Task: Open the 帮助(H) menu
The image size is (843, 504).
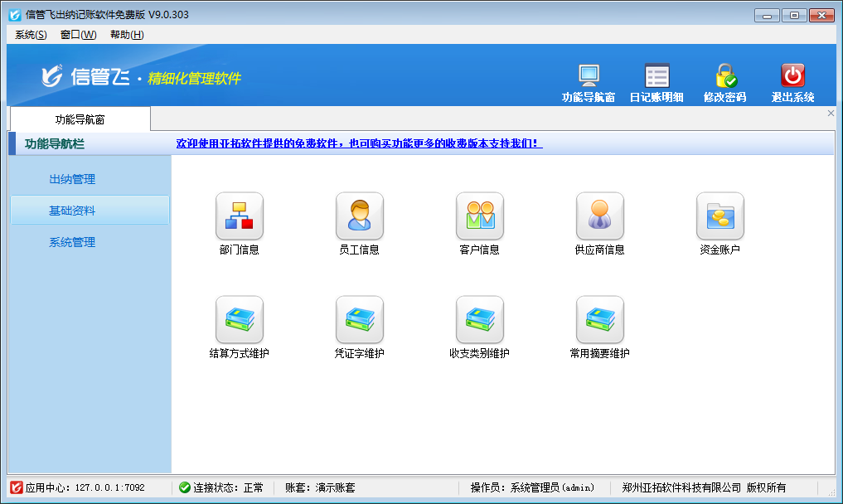Action: 127,35
